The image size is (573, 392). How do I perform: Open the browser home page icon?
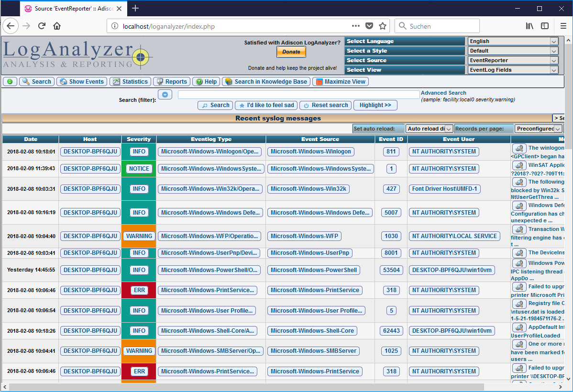point(57,26)
